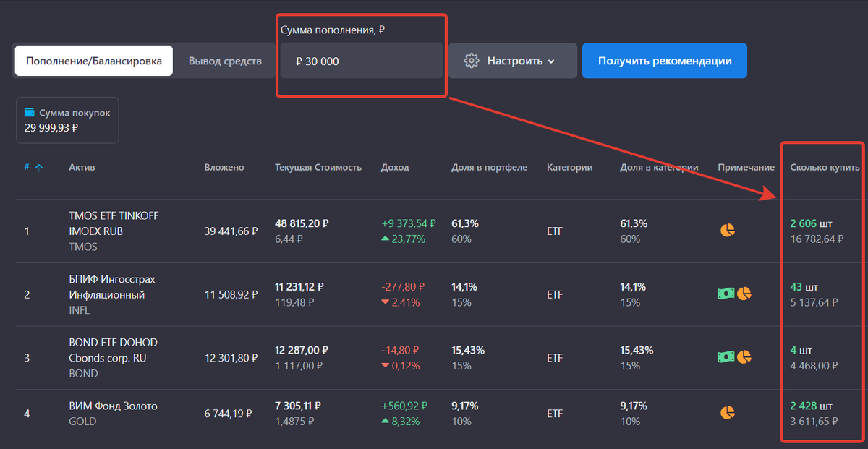The width and height of the screenshot is (868, 449).
Task: Click the pie chart icon in TMOS row
Action: (x=727, y=230)
